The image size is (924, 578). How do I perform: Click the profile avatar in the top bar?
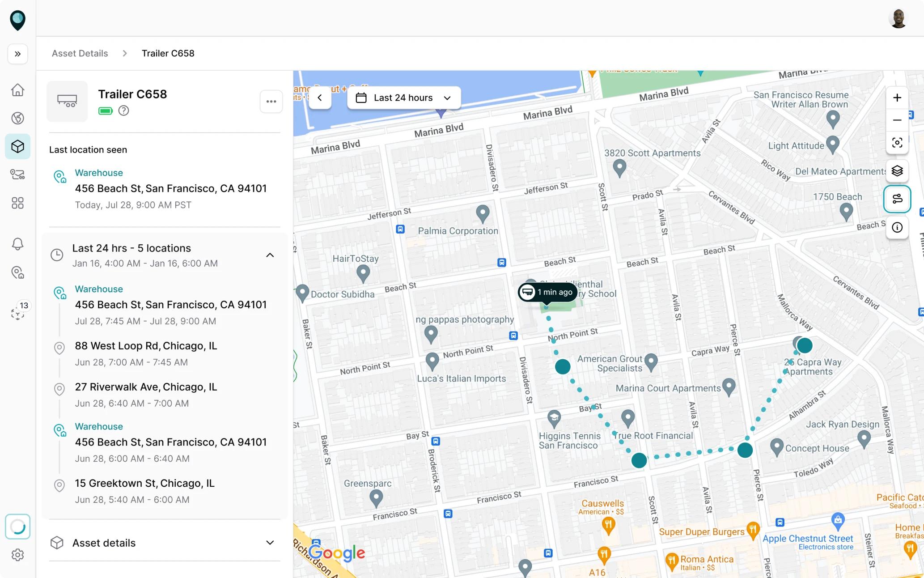(x=898, y=18)
